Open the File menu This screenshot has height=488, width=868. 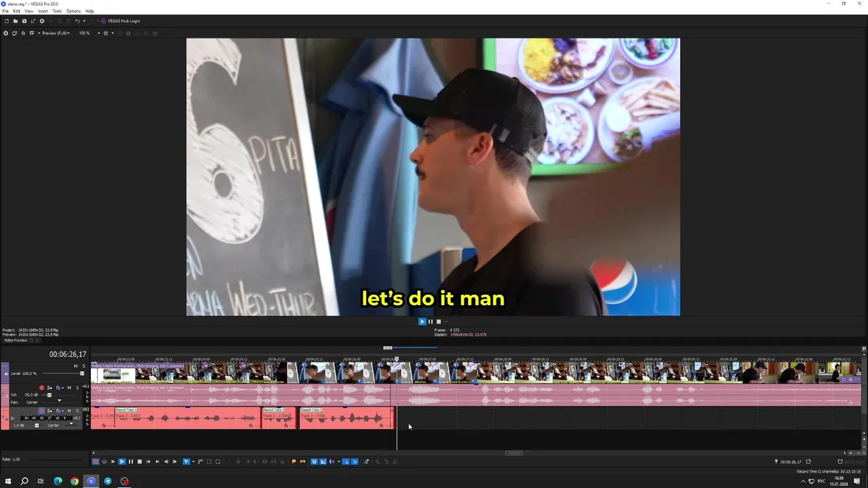(x=5, y=11)
